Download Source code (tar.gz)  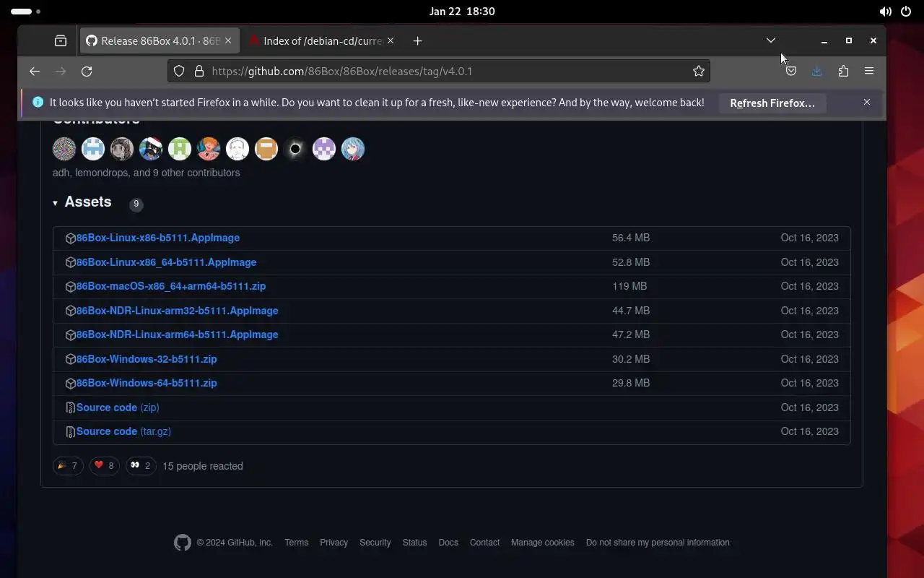tap(123, 431)
